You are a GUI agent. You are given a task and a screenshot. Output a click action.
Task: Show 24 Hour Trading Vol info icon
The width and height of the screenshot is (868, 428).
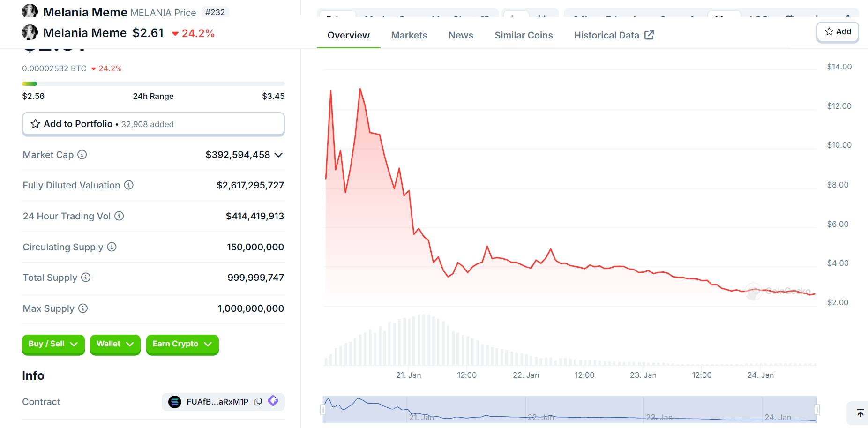tap(119, 216)
